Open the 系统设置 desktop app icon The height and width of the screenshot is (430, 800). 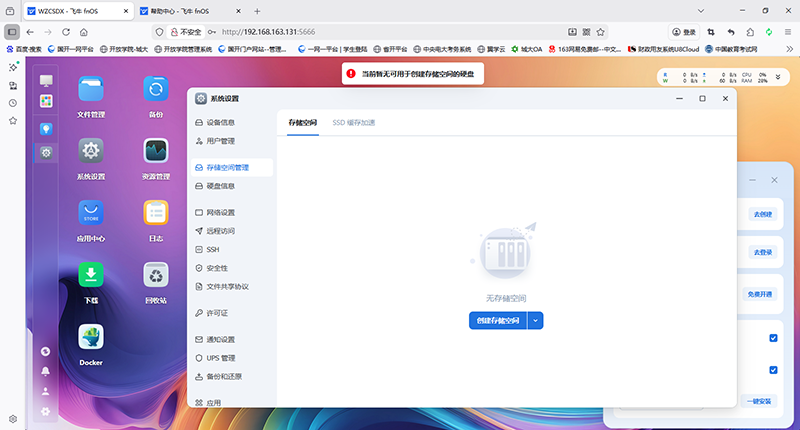point(91,151)
